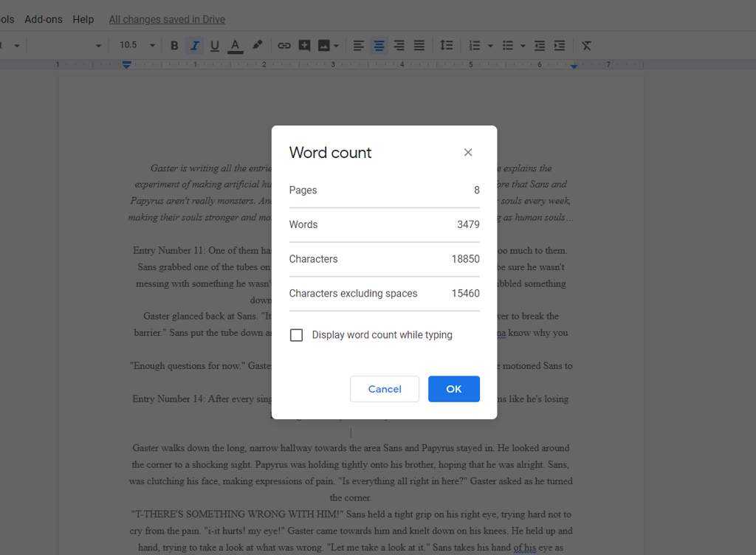Open the line spacing options
Screen dimensions: 756x555
pos(446,46)
